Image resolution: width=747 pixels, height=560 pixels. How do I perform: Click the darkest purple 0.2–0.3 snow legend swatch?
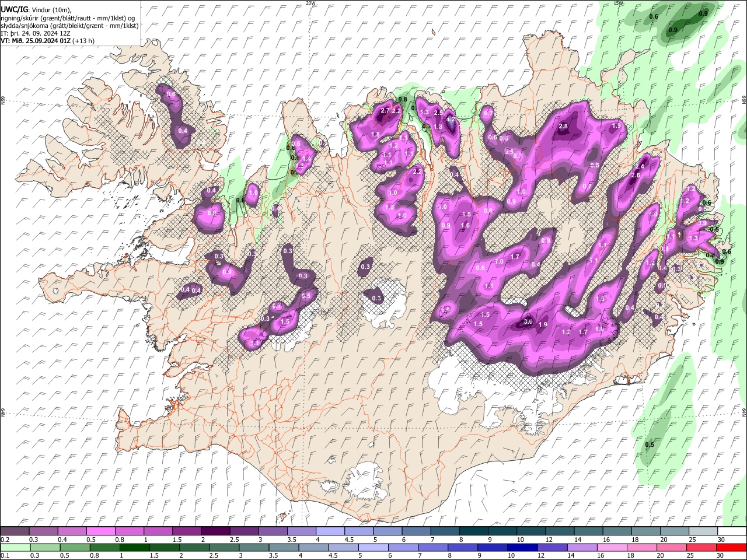click(x=15, y=531)
